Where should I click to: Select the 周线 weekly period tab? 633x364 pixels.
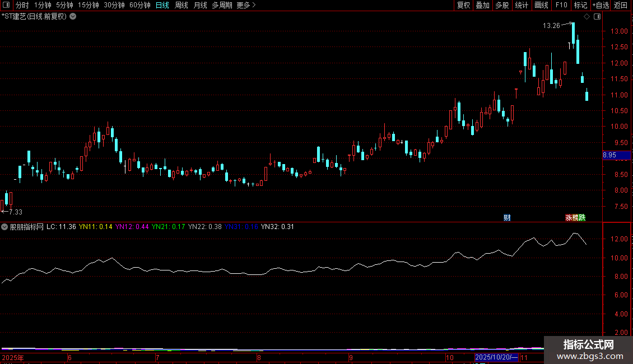pyautogui.click(x=181, y=5)
